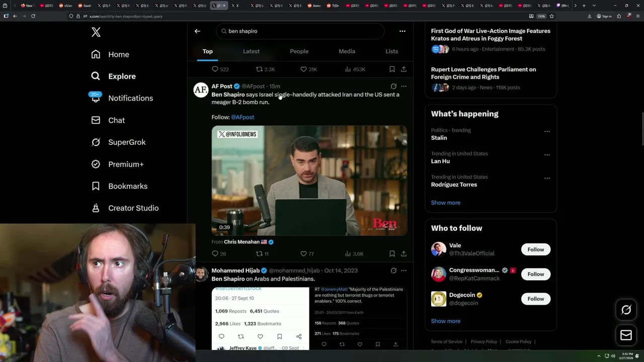Open more options for Rodríguez Torres trend
Image resolution: width=644 pixels, height=362 pixels.
pos(547,178)
